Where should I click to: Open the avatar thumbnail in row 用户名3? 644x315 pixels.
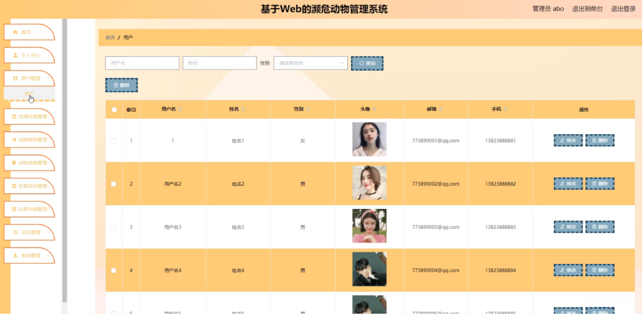click(370, 226)
